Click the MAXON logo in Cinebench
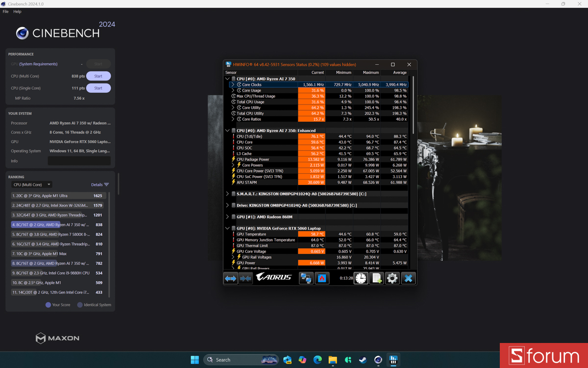This screenshot has height=368, width=588. tap(57, 338)
